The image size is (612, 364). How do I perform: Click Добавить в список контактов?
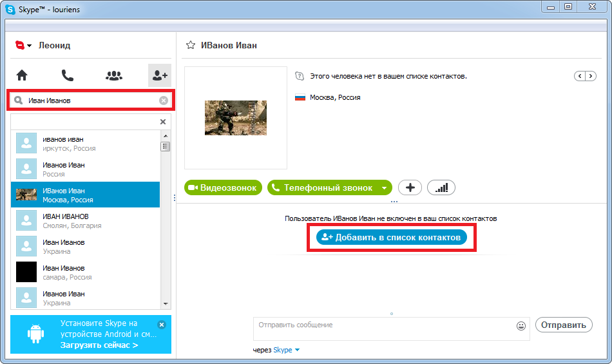tap(392, 237)
